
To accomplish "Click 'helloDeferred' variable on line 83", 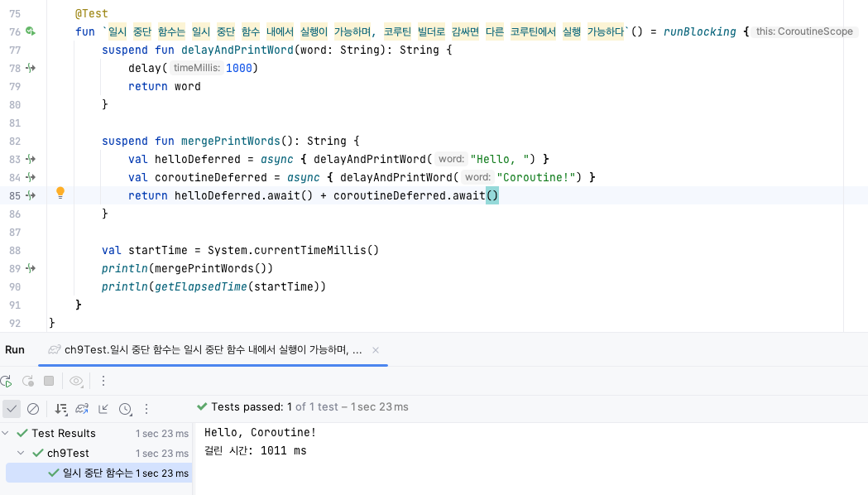I will [198, 160].
